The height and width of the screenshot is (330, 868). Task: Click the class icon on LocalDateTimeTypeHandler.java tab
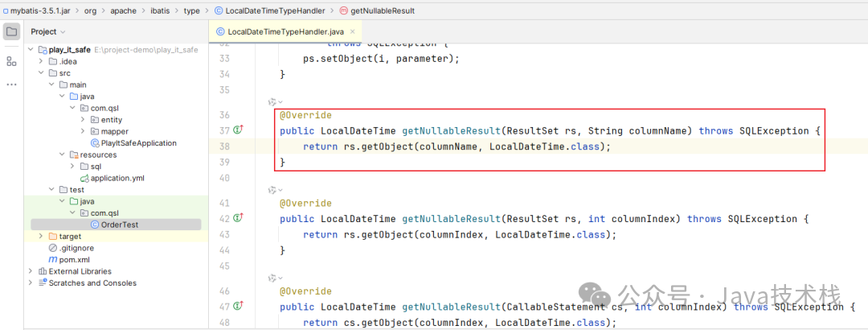click(220, 31)
